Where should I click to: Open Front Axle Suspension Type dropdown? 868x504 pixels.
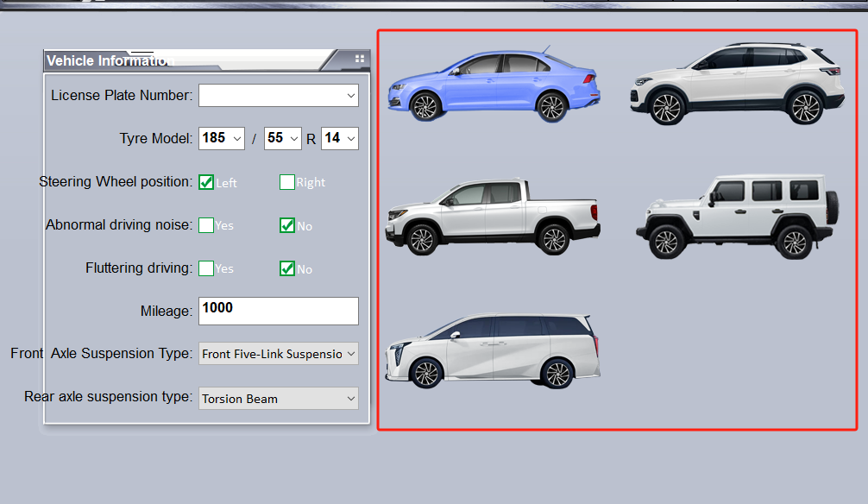(279, 354)
